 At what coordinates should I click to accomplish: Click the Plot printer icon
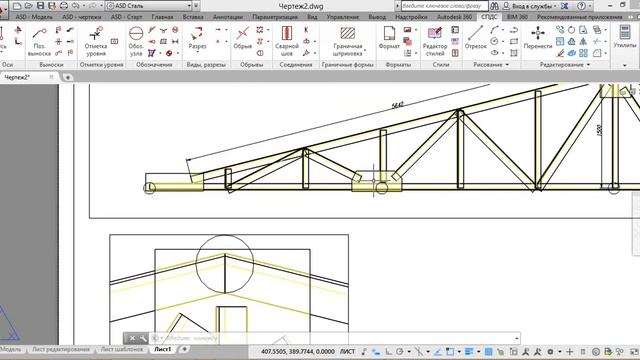tap(64, 6)
